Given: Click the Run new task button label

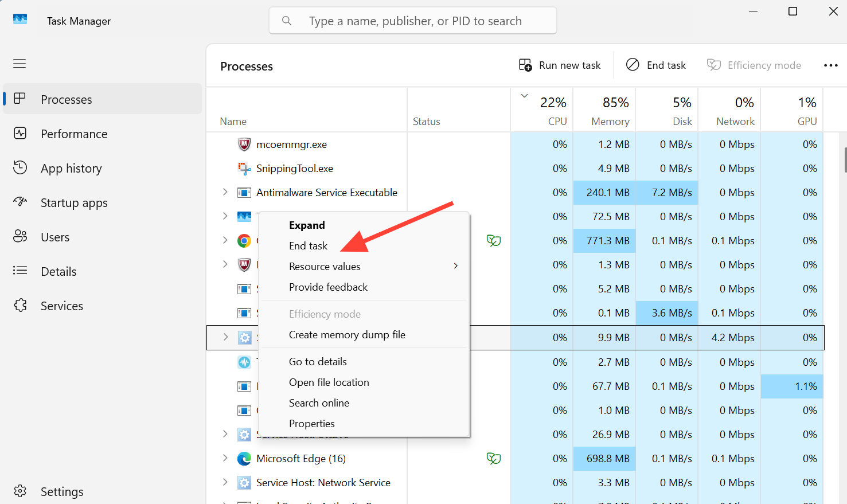Looking at the screenshot, I should tap(569, 65).
